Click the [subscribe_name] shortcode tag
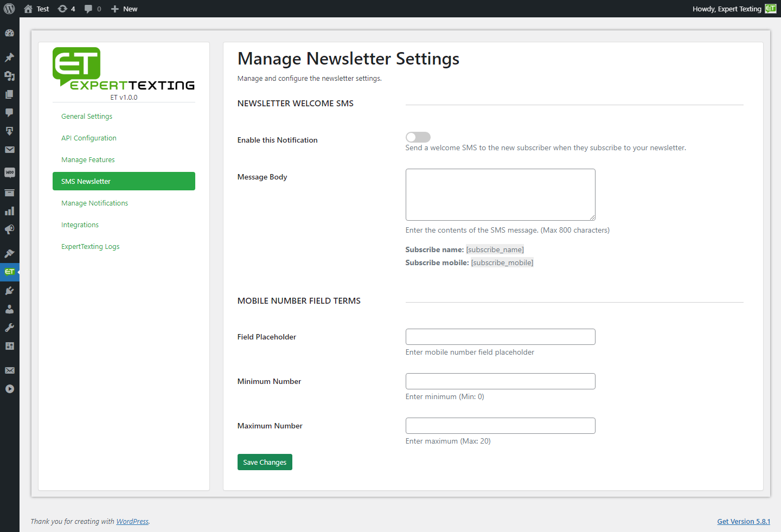 495,249
